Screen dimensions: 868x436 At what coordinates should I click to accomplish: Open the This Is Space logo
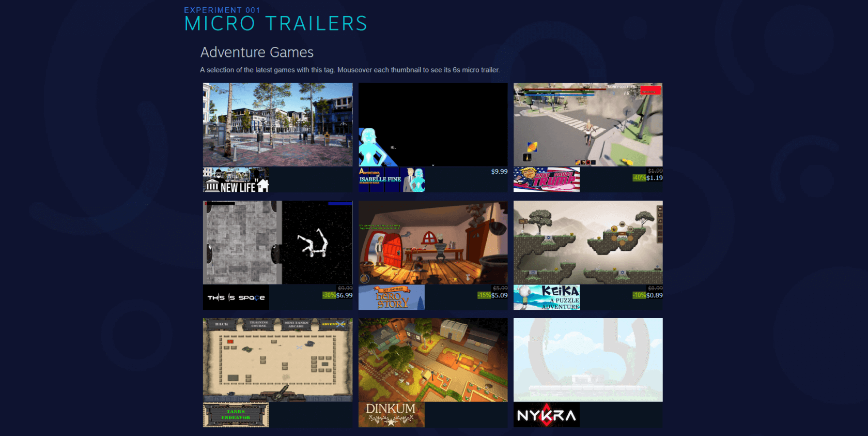click(x=236, y=297)
